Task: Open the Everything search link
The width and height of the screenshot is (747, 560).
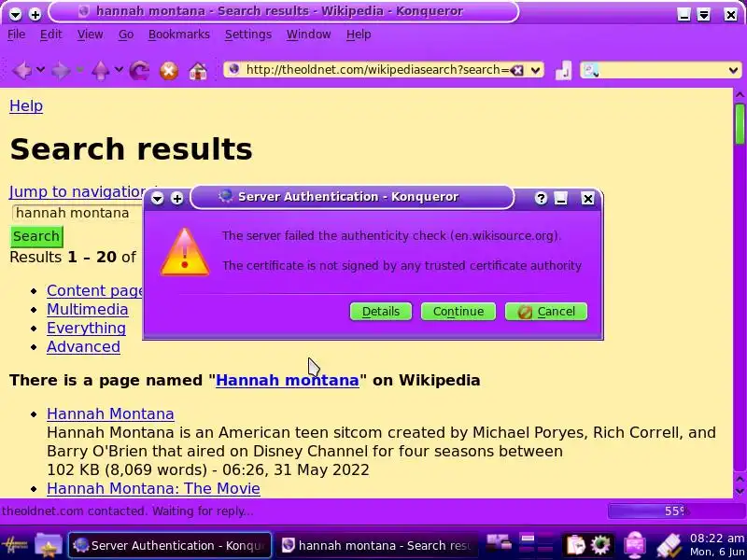Action: pyautogui.click(x=86, y=328)
